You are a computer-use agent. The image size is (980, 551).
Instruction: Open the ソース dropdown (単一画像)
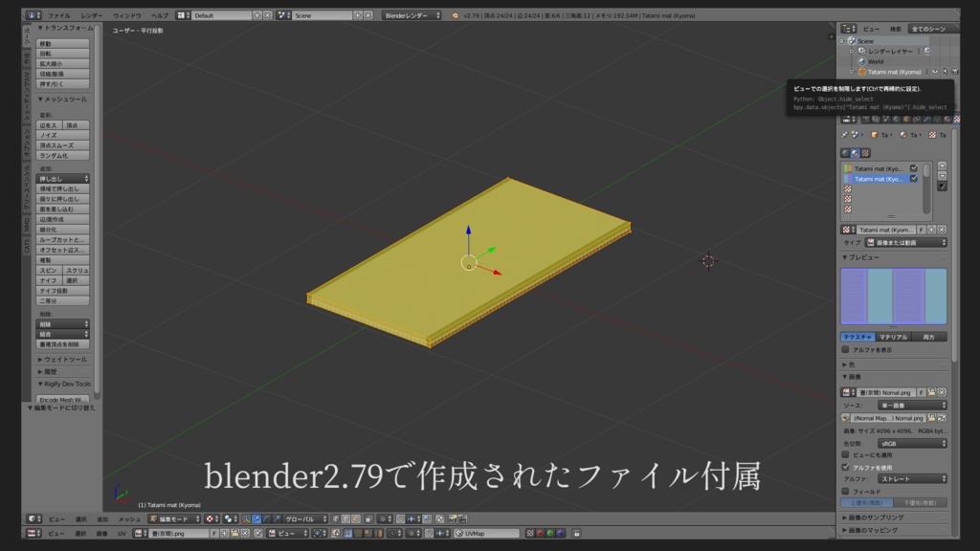coord(912,406)
